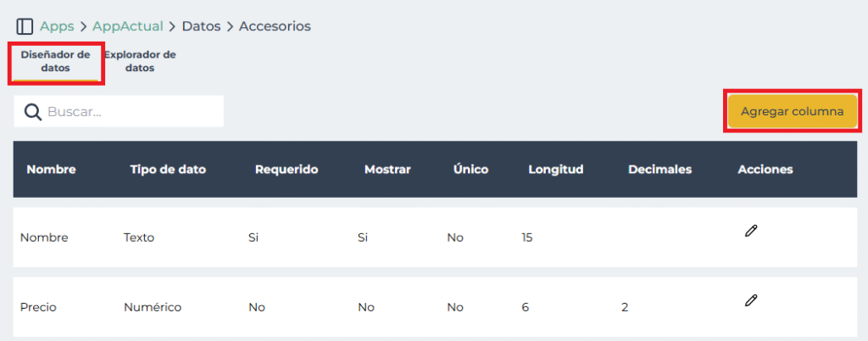
Task: Focus the Buscar search field
Action: (131, 112)
